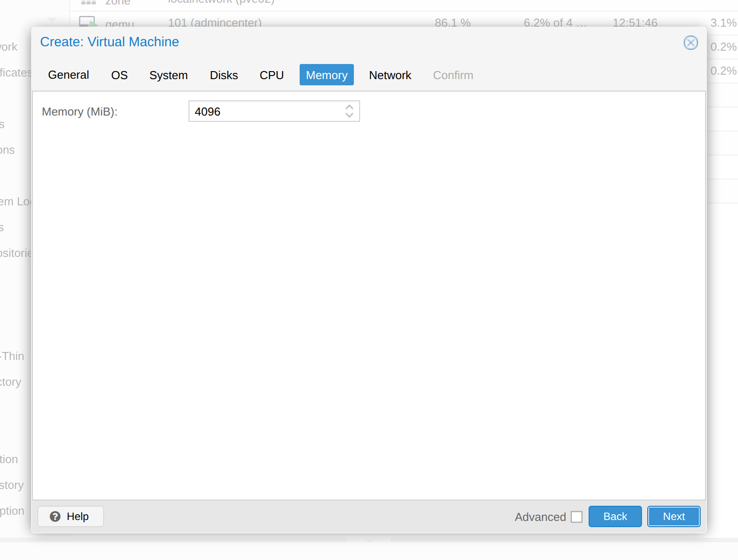Image resolution: width=738 pixels, height=560 pixels.
Task: Click the 12:51:46 uptime cell in background
Action: tap(635, 22)
